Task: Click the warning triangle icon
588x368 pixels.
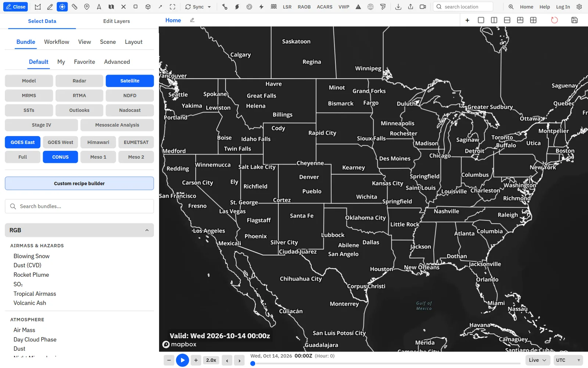Action: click(x=358, y=7)
